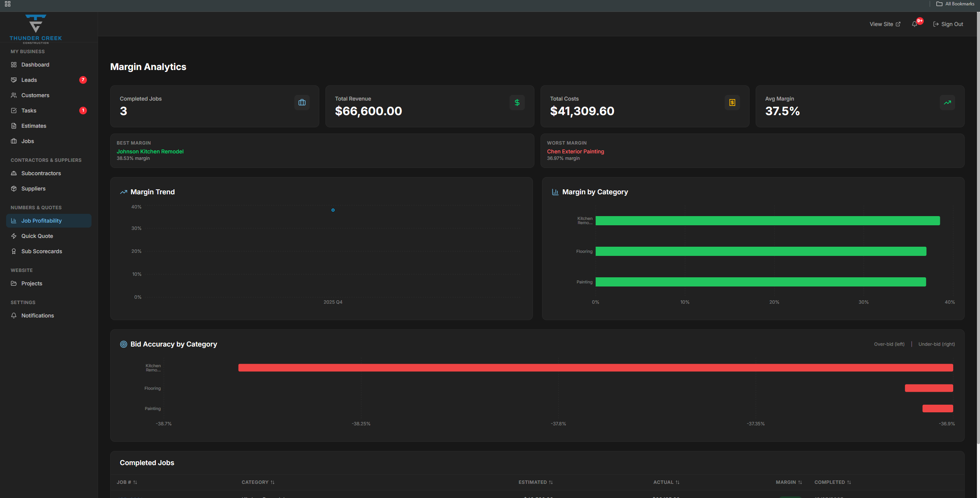This screenshot has width=980, height=498.
Task: Toggle sorting on the ESTIMATED column
Action: point(536,482)
